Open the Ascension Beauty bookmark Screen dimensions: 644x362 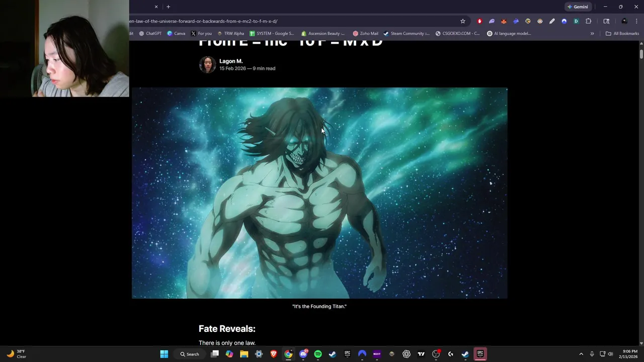point(323,34)
